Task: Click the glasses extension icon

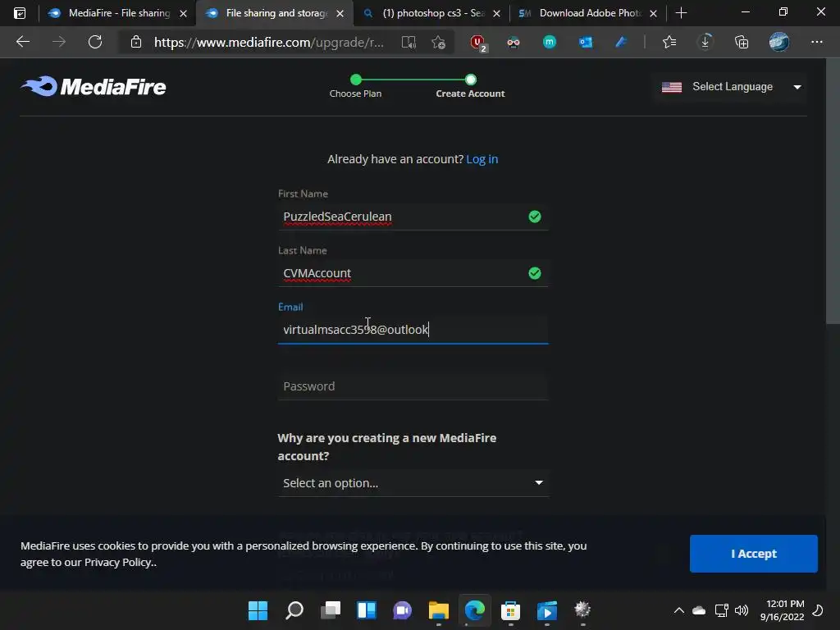Action: pyautogui.click(x=514, y=43)
